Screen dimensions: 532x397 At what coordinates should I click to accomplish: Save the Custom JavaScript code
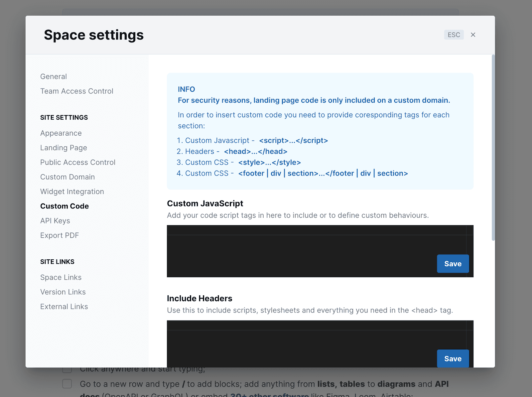[x=453, y=264]
